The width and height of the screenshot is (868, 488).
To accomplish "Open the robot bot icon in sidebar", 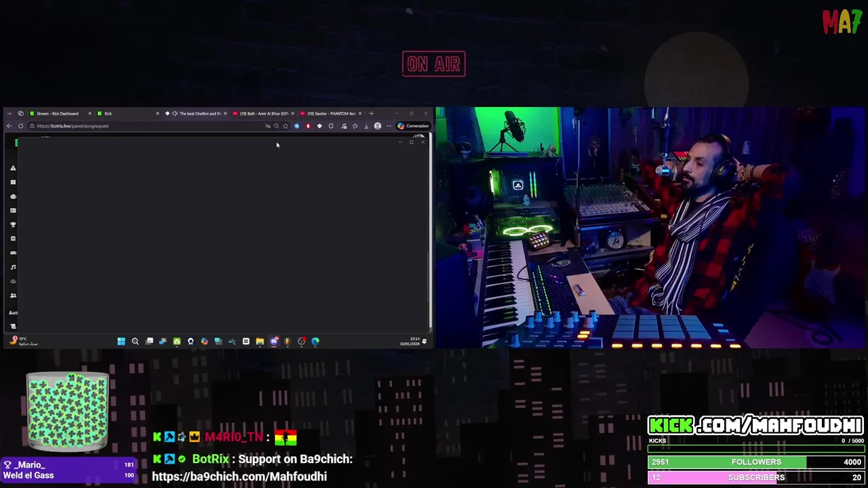I will pyautogui.click(x=13, y=197).
